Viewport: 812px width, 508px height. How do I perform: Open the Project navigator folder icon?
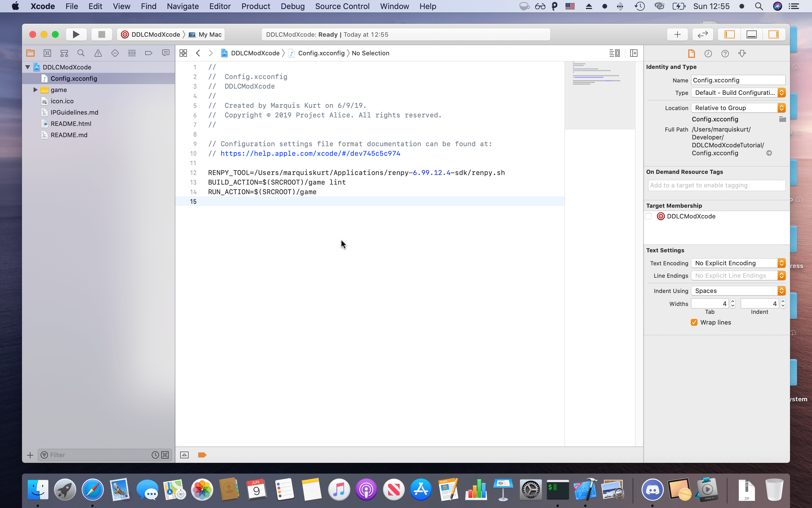[x=30, y=53]
